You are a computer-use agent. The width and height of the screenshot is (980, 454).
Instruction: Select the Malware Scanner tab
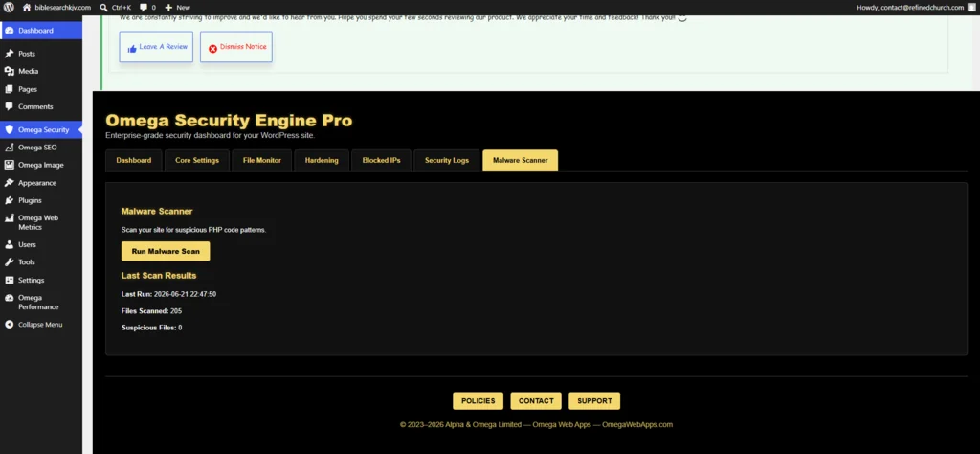click(x=520, y=160)
